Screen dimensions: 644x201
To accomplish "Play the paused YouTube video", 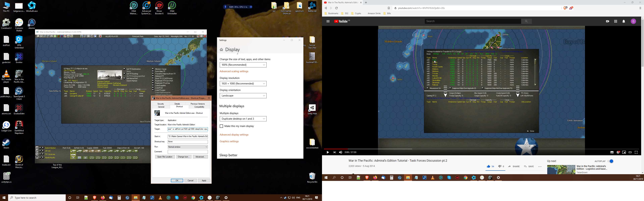I will point(328,152).
